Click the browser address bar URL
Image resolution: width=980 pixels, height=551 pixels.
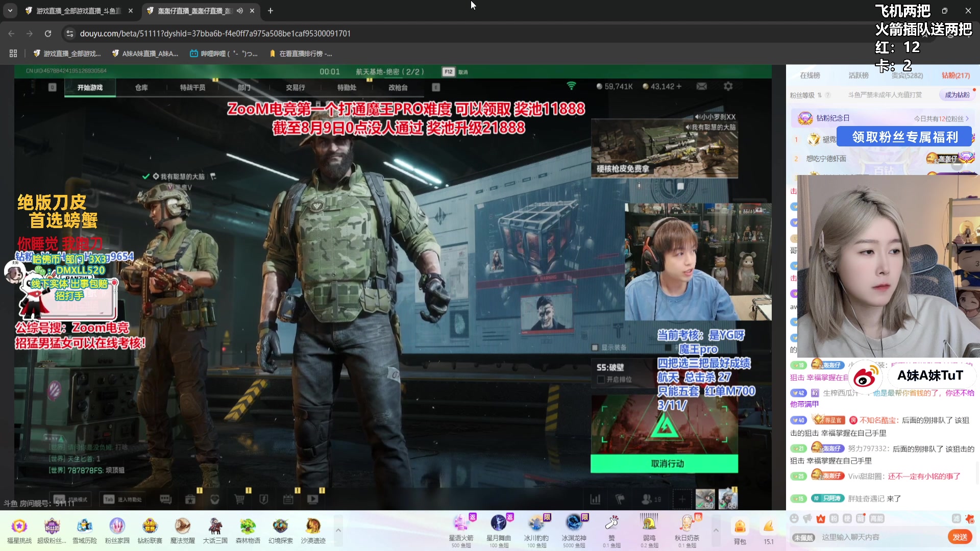coord(215,34)
